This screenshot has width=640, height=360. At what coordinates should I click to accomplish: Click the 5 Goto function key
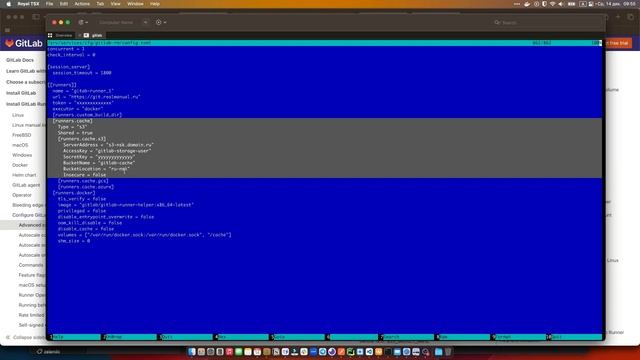pyautogui.click(x=298, y=337)
